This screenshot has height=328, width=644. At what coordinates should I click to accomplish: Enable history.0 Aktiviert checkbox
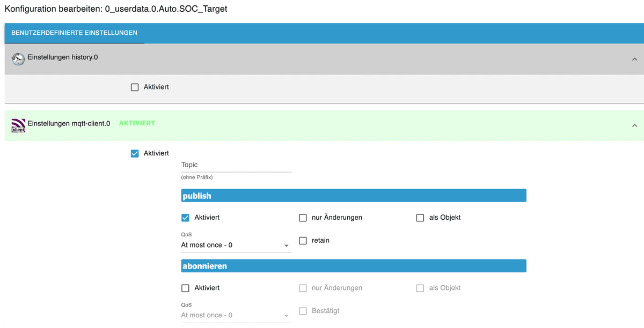click(135, 87)
